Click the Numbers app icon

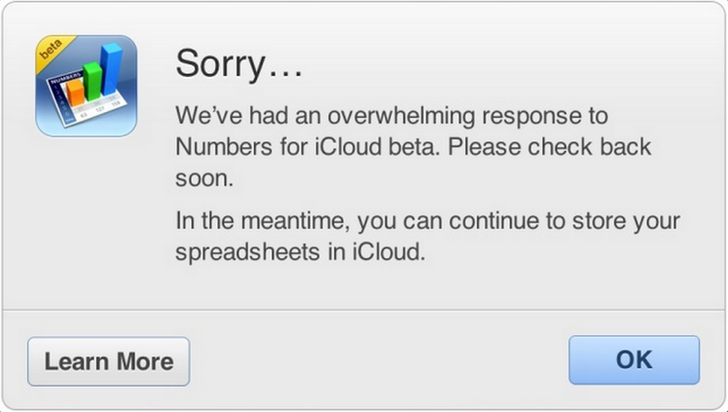coord(86,86)
